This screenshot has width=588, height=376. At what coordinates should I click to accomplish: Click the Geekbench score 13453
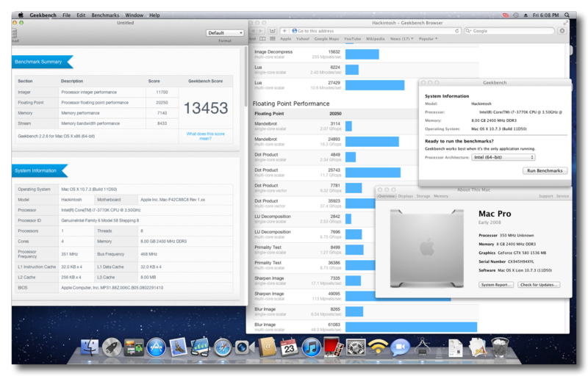(x=206, y=108)
